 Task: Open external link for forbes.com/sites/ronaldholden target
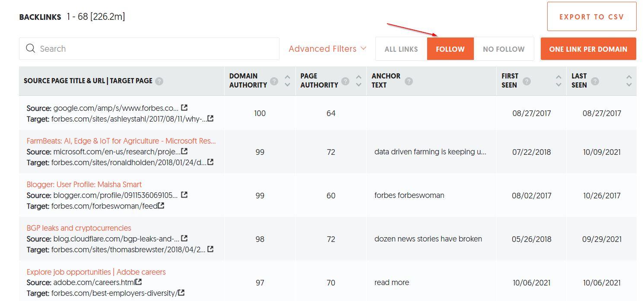pyautogui.click(x=210, y=162)
